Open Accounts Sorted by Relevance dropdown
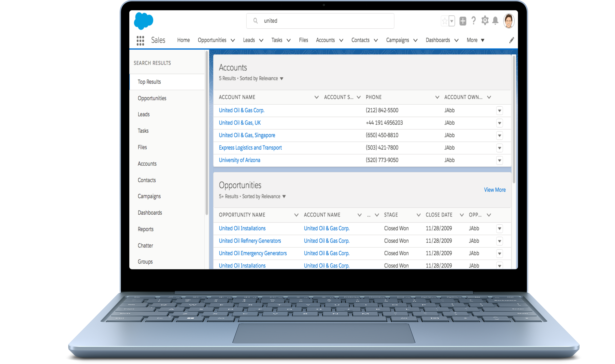The height and width of the screenshot is (364, 615). (282, 79)
